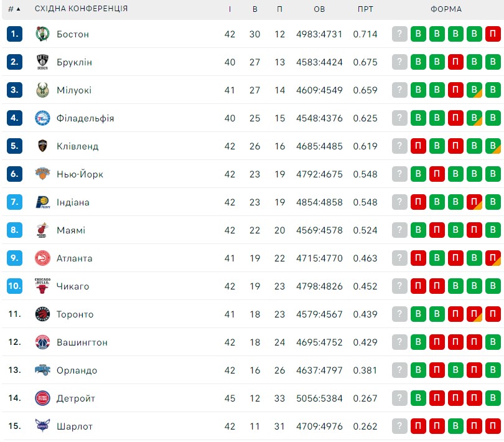This screenshot has height=442, width=504.
Task: Click Boston's last red П form badge
Action: (x=493, y=34)
